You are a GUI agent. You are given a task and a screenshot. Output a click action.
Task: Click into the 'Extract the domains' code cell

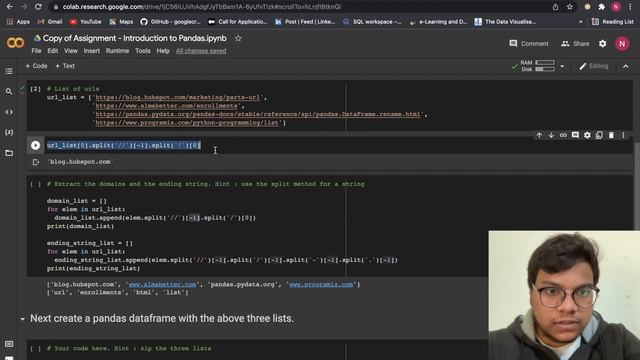[x=257, y=226]
